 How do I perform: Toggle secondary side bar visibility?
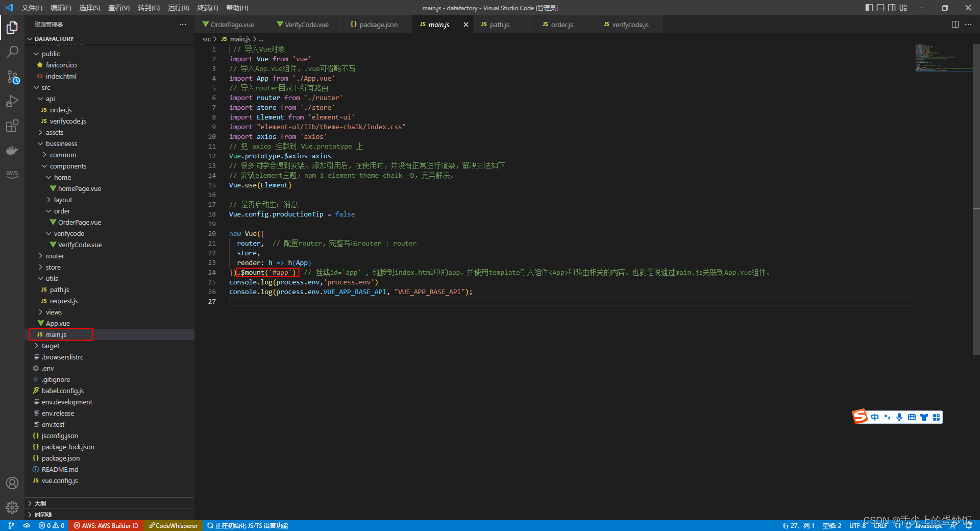[x=892, y=8]
